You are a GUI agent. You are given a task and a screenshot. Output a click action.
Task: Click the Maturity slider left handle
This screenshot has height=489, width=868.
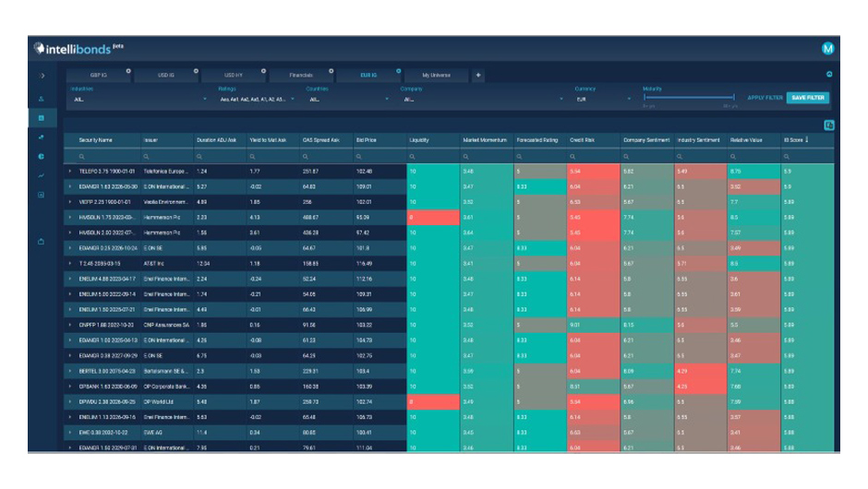tap(645, 98)
